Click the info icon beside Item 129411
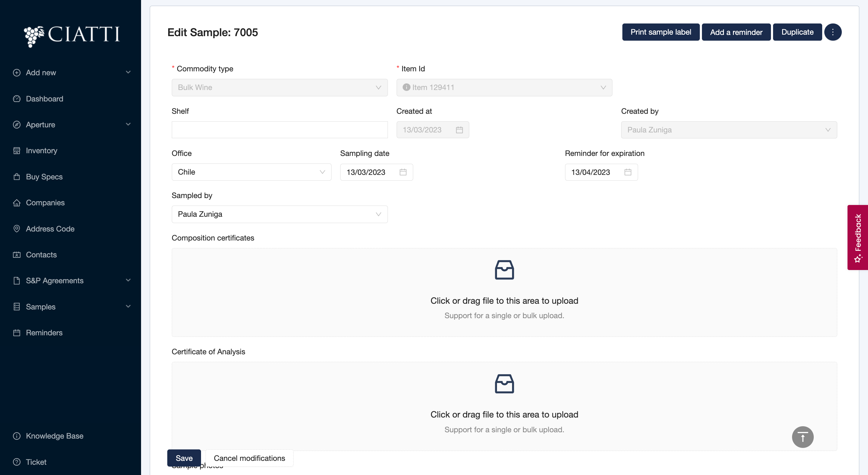The width and height of the screenshot is (868, 475). pyautogui.click(x=406, y=88)
